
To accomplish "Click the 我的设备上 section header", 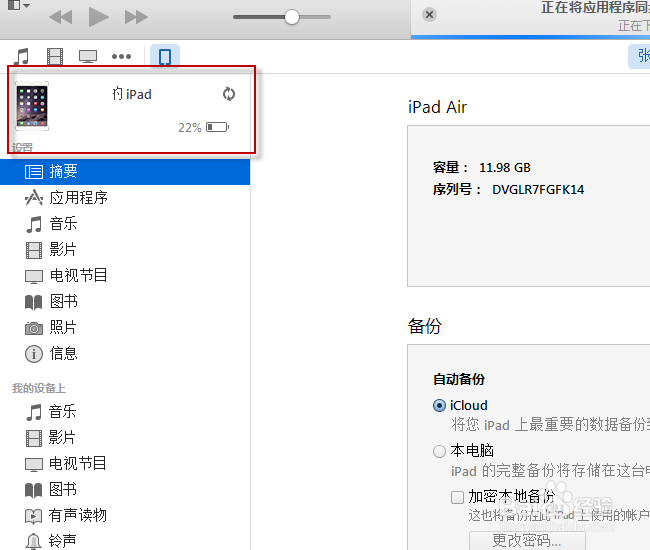I will pyautogui.click(x=39, y=388).
